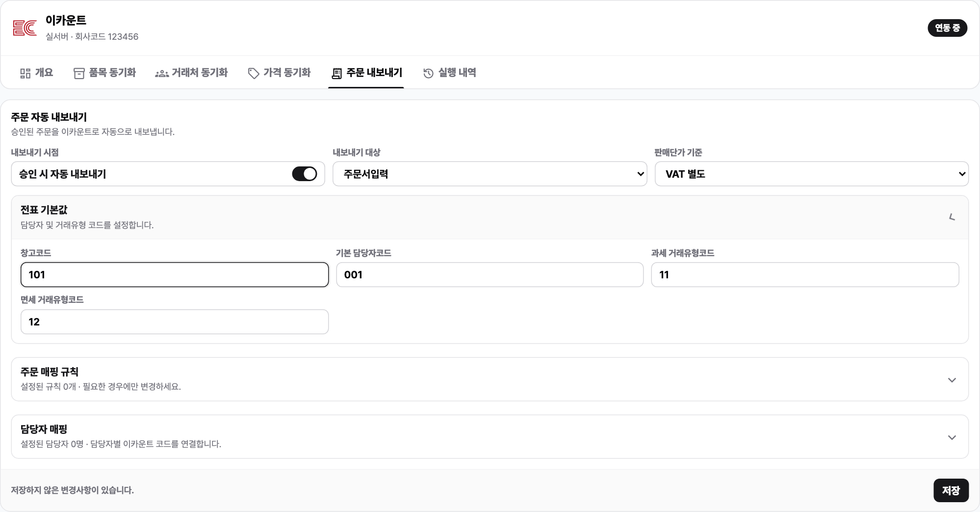Click the 기본 담당자코드 input field
This screenshot has width=980, height=512.
click(490, 274)
